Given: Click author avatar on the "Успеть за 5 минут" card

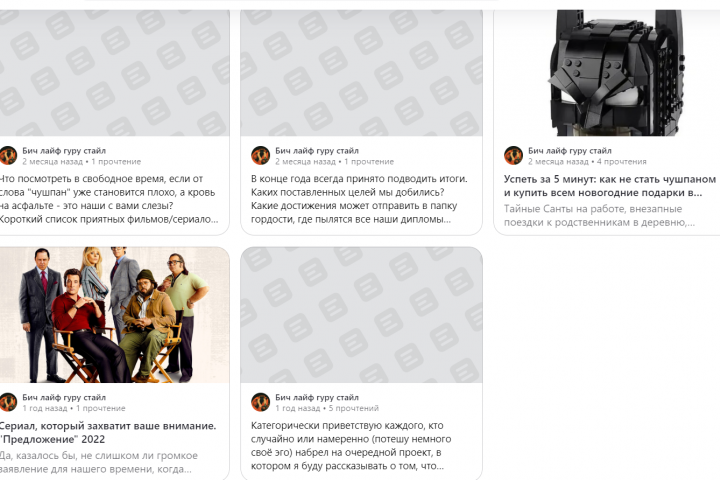Looking at the screenshot, I should (513, 155).
